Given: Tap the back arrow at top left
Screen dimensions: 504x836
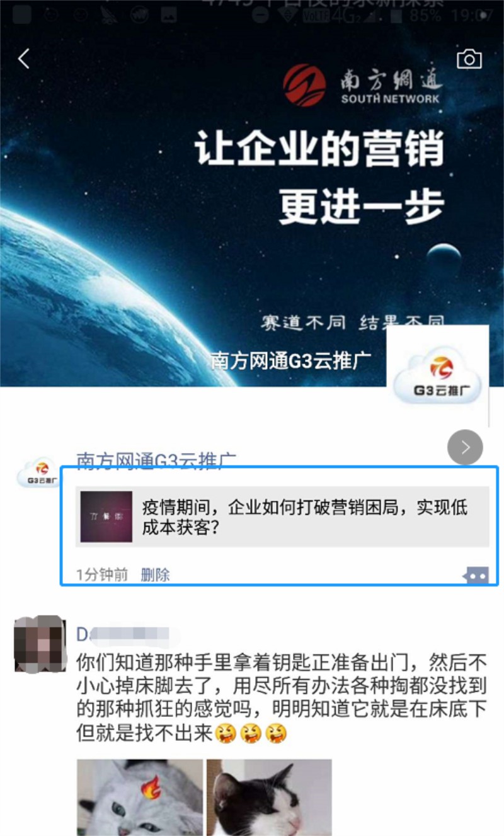Looking at the screenshot, I should click(x=24, y=59).
